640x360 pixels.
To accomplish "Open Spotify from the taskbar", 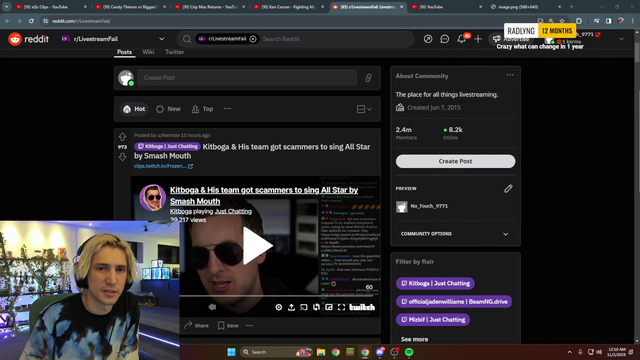I will 409,352.
